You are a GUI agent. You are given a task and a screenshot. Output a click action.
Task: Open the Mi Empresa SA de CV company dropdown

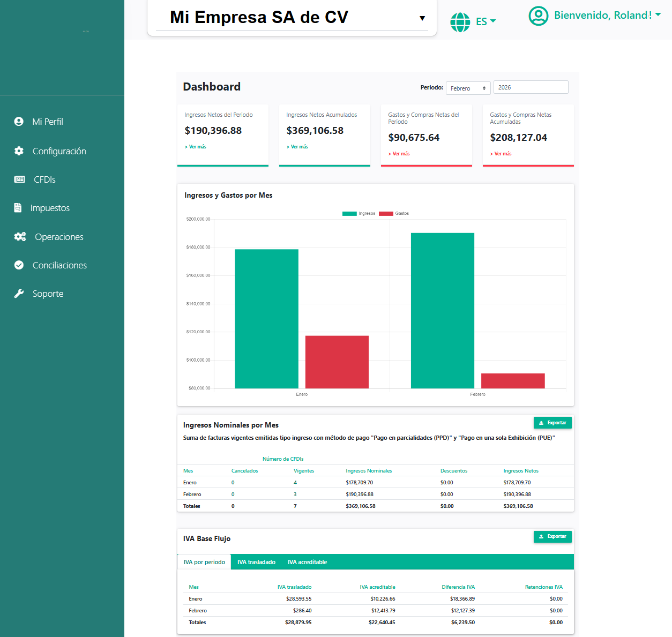(x=292, y=18)
